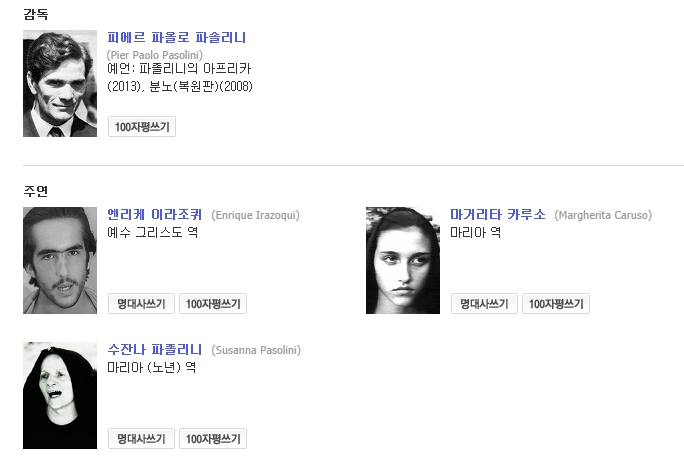Click the English name (Margherita Caruso)
This screenshot has width=684, height=465.
pyautogui.click(x=603, y=215)
